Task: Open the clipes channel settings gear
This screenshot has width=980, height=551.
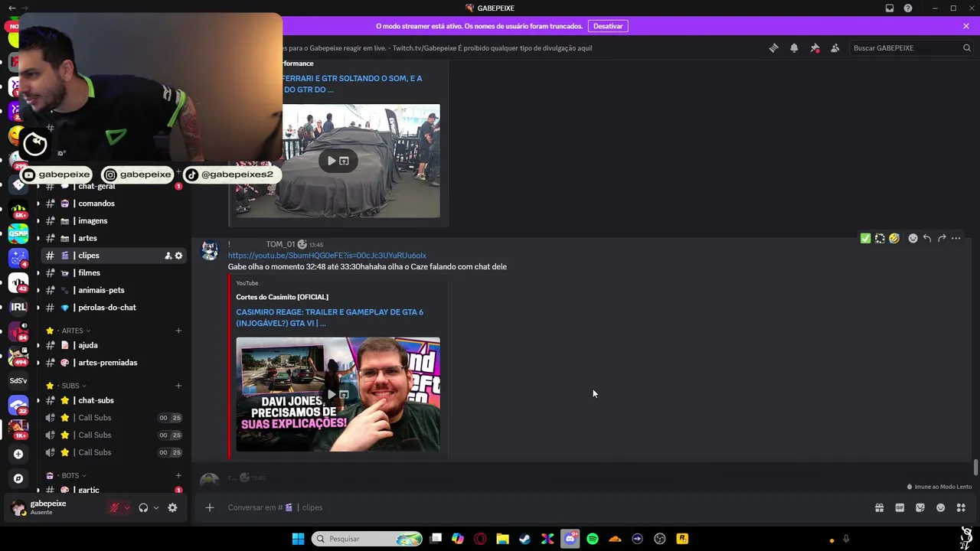Action: 178,256
